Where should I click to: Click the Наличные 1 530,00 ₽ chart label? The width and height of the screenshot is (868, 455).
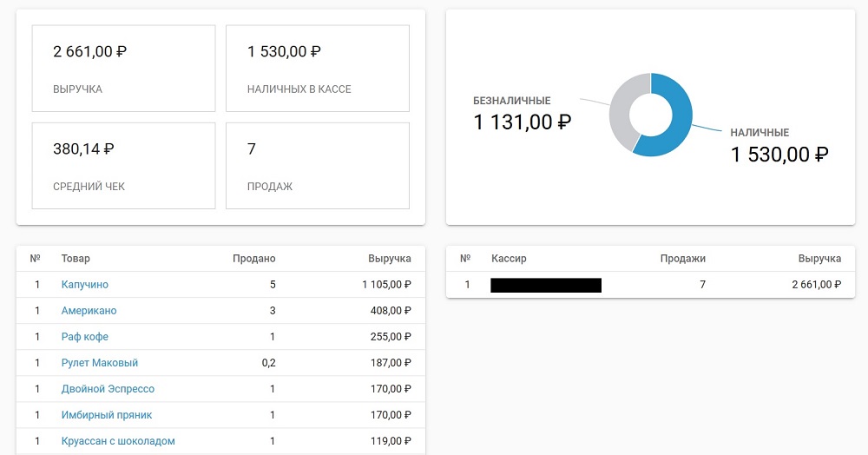tap(779, 147)
